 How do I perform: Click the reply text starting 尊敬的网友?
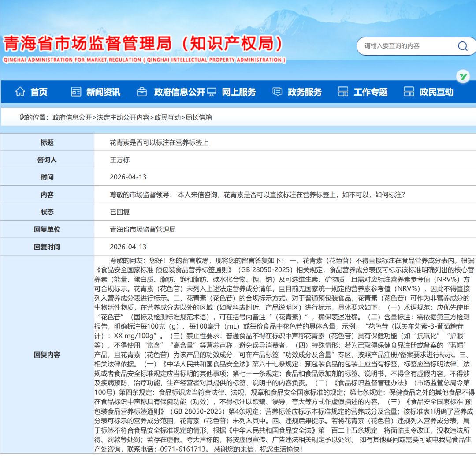pyautogui.click(x=284, y=355)
